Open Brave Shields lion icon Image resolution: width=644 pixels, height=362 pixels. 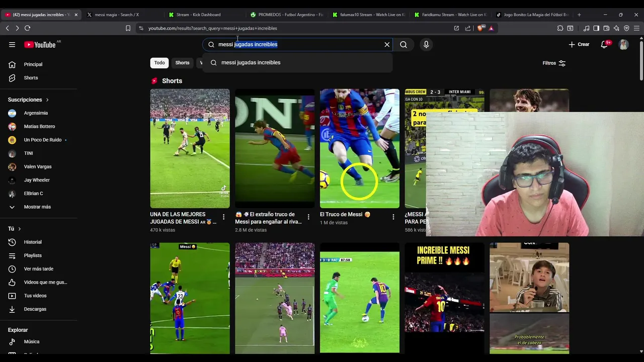point(480,28)
